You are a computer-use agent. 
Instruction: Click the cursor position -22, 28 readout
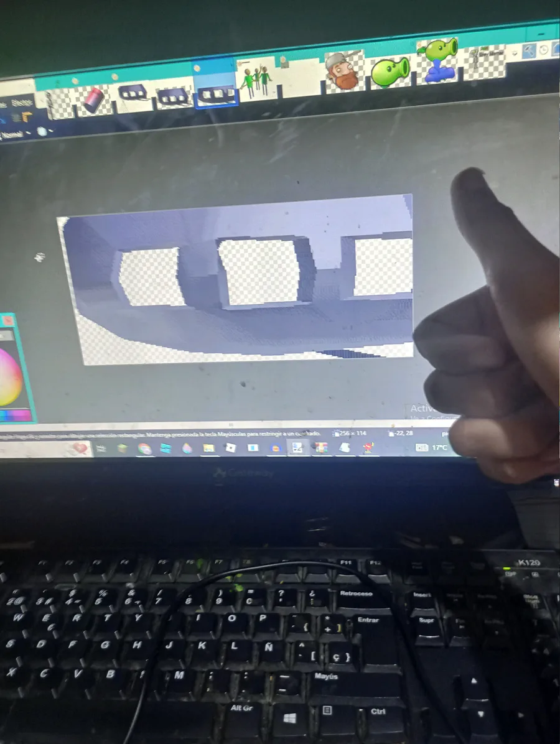pyautogui.click(x=401, y=433)
